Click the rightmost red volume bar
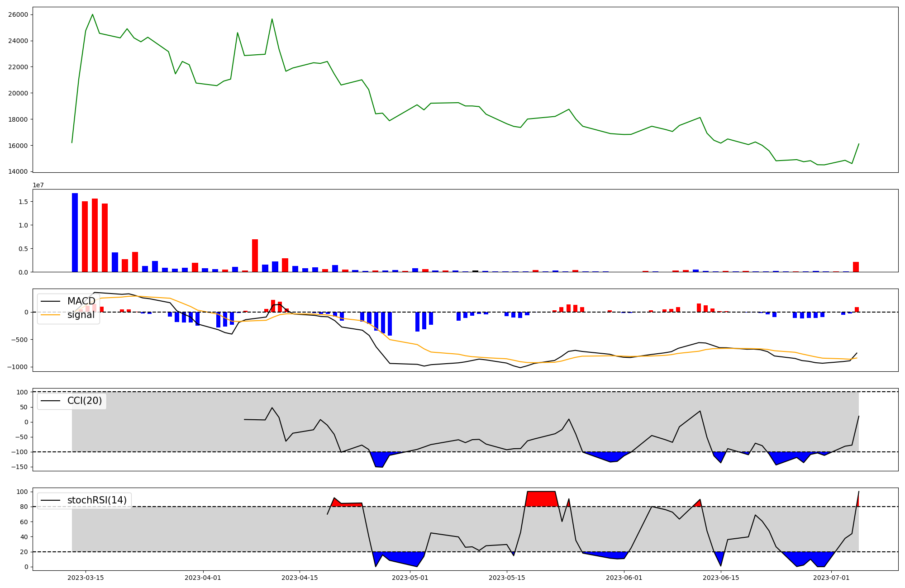The image size is (905, 588). click(x=856, y=267)
